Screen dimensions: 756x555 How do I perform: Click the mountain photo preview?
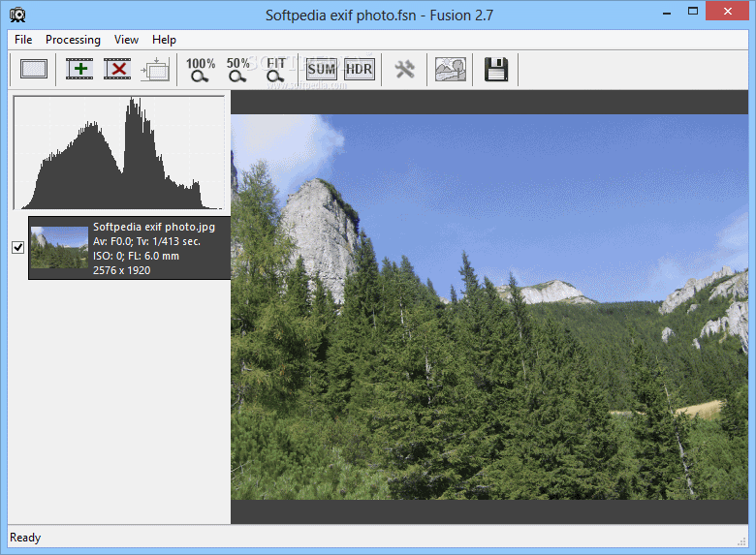489,307
